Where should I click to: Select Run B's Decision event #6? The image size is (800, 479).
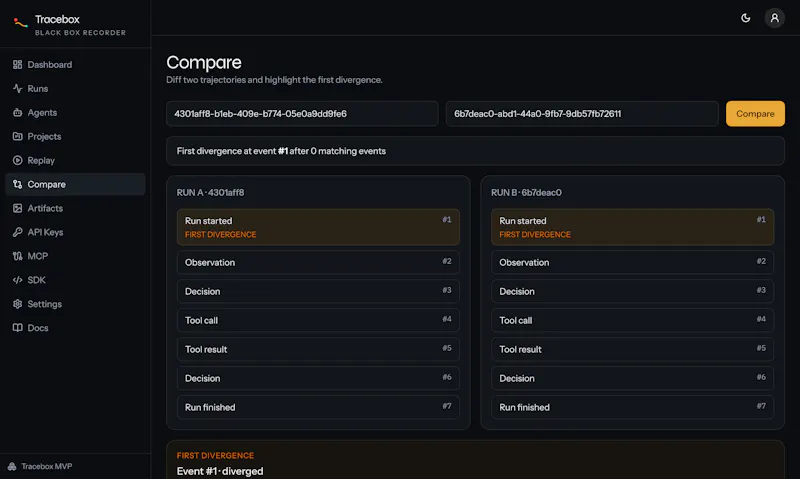[x=632, y=379]
